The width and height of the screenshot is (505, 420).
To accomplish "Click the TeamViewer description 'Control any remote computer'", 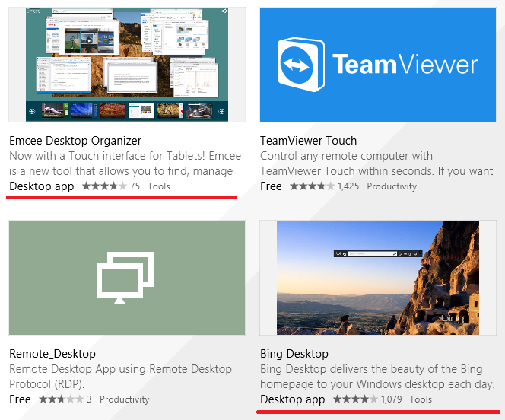I will coord(376,164).
